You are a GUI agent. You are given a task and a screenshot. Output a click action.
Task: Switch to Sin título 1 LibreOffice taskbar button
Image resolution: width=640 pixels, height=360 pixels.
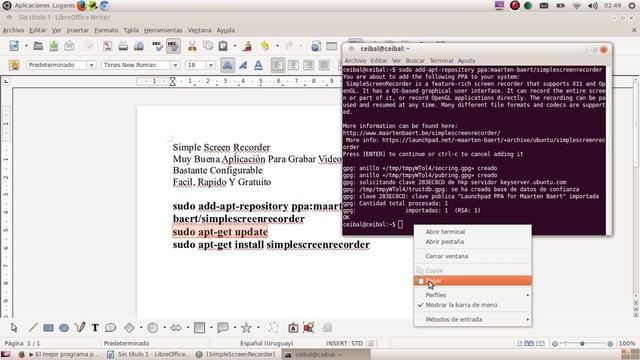[x=149, y=354]
